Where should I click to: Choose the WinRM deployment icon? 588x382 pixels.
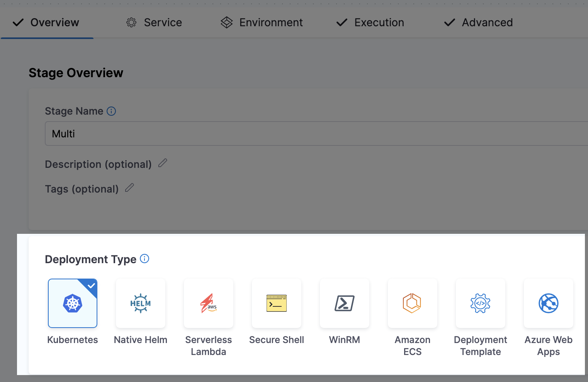coord(345,303)
